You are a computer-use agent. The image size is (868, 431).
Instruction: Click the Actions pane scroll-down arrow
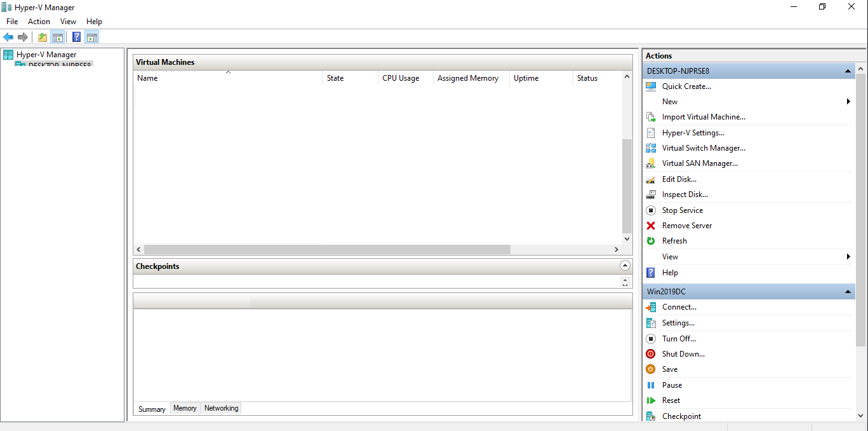pyautogui.click(x=861, y=416)
